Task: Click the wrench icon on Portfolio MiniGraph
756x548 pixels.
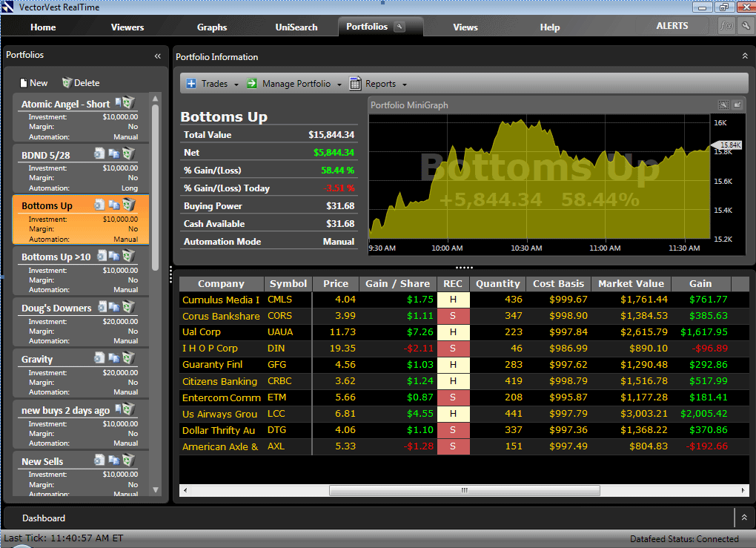Action: pos(724,105)
